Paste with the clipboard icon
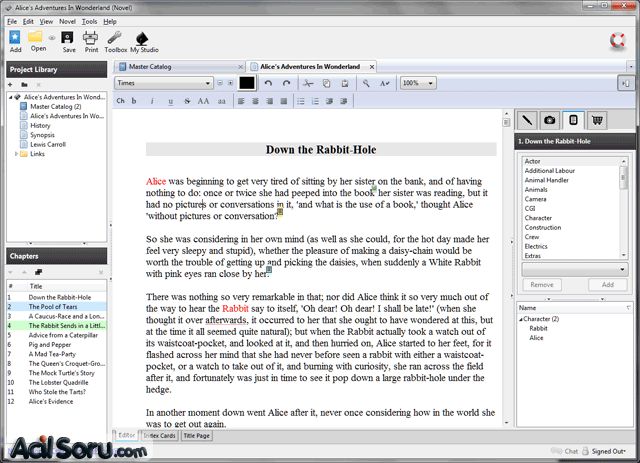This screenshot has width=640, height=463. tap(345, 83)
